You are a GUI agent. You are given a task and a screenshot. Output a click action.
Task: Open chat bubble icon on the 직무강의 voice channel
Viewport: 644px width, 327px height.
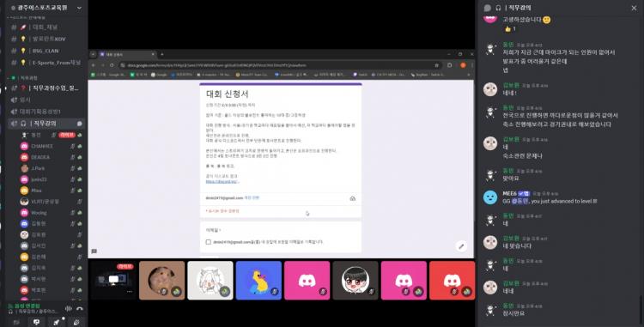pos(80,124)
